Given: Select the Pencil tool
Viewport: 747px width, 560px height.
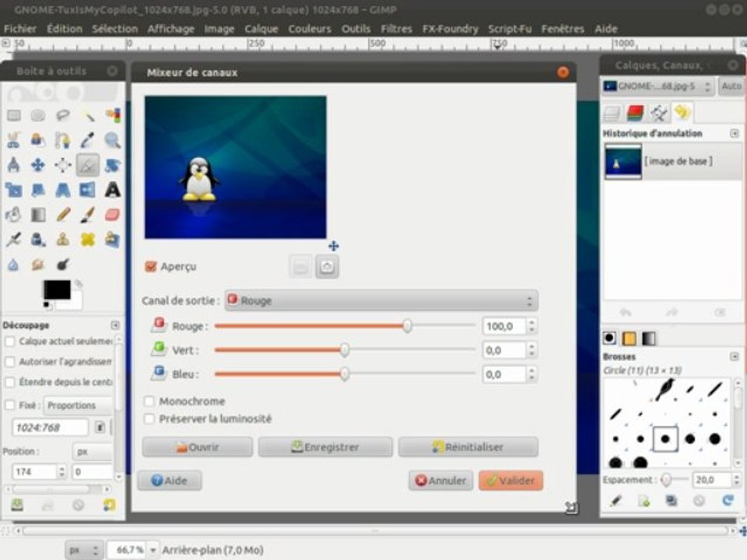Looking at the screenshot, I should pos(63,215).
